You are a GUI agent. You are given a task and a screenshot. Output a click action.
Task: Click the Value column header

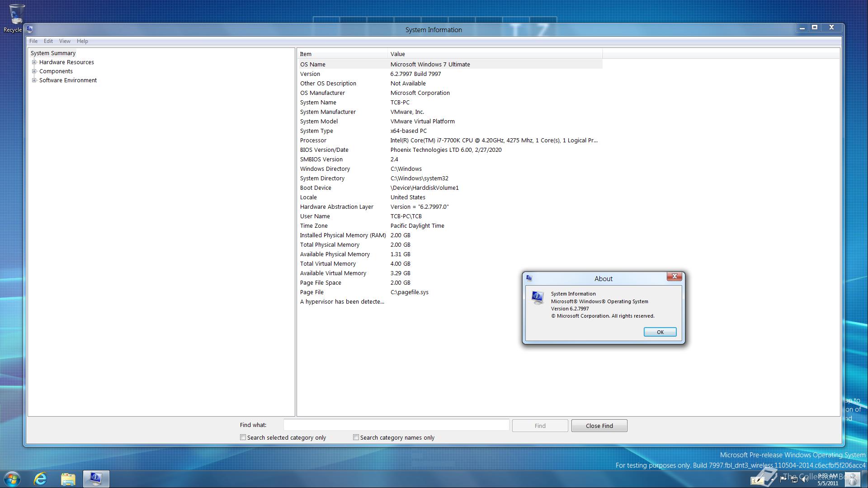(x=495, y=54)
